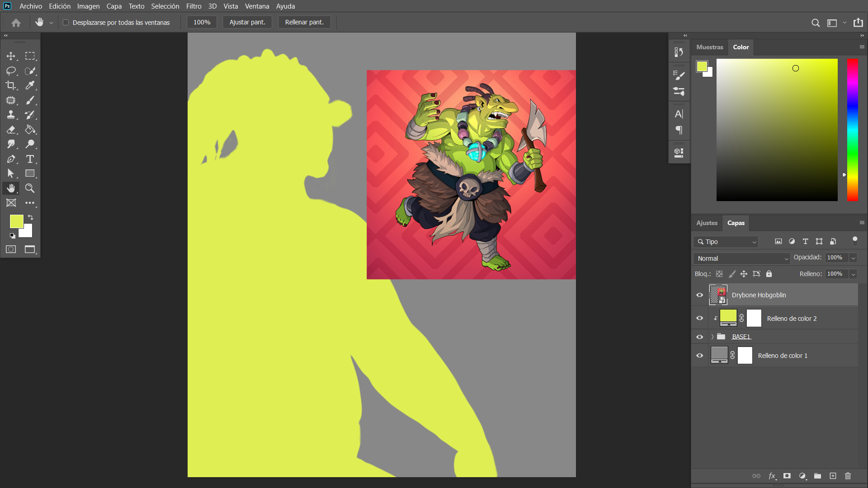The width and height of the screenshot is (868, 488).
Task: Reset default foreground and background colors
Action: pos(12,236)
